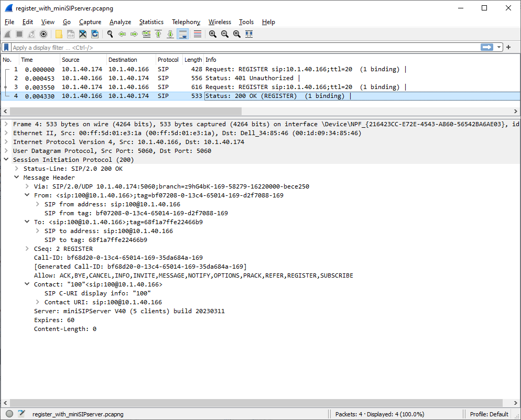Reload the capture file from toolbar
521x420 pixels.
(x=95, y=34)
